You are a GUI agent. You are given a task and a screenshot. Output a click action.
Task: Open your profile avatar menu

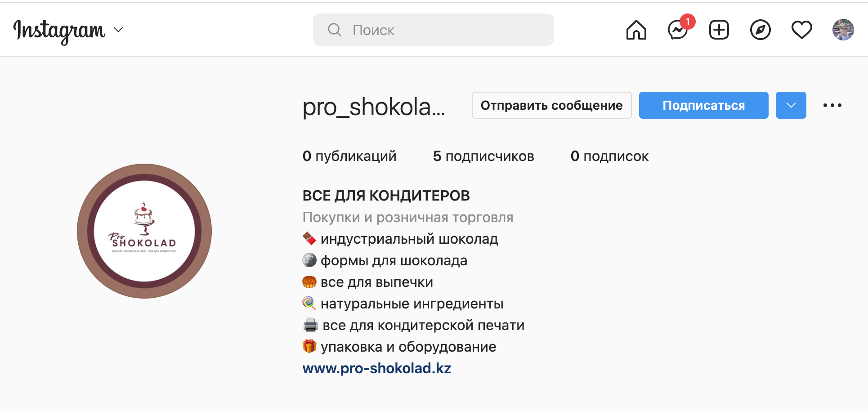843,30
